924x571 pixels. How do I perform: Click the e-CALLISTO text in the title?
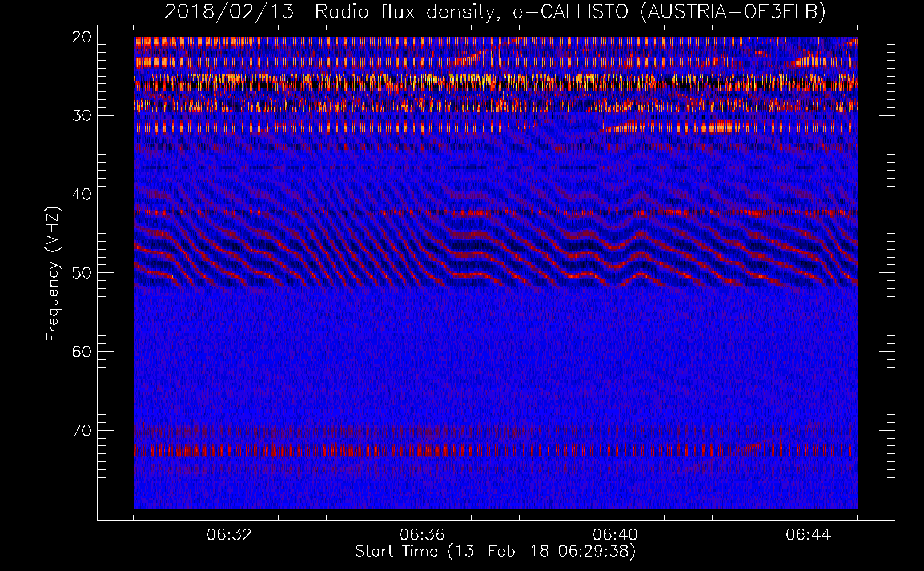click(571, 11)
